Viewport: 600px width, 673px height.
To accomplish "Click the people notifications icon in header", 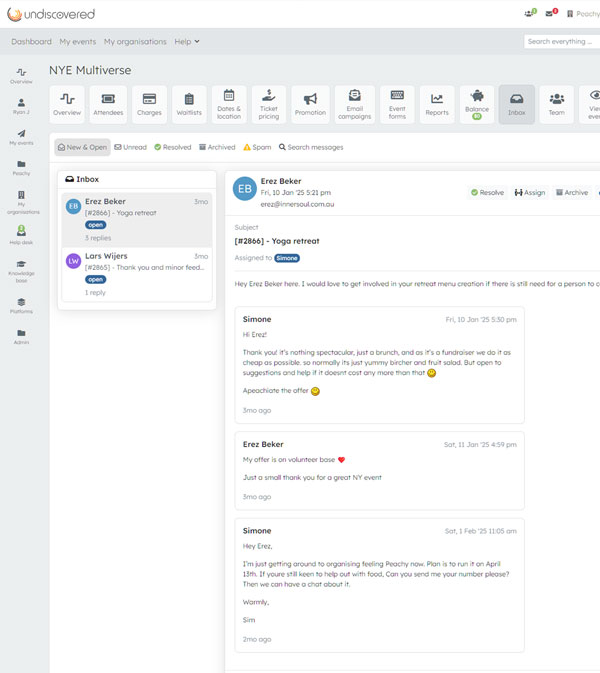I will coord(530,13).
